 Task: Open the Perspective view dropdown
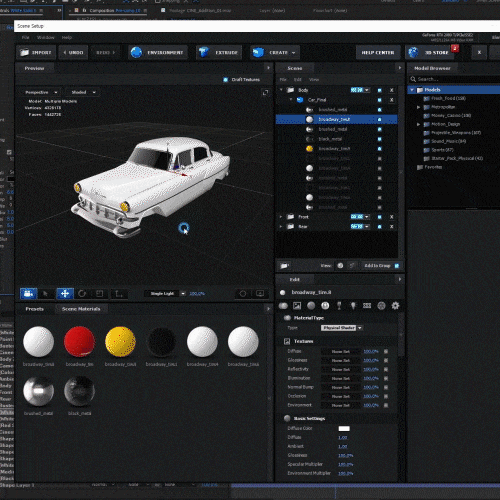tap(41, 92)
